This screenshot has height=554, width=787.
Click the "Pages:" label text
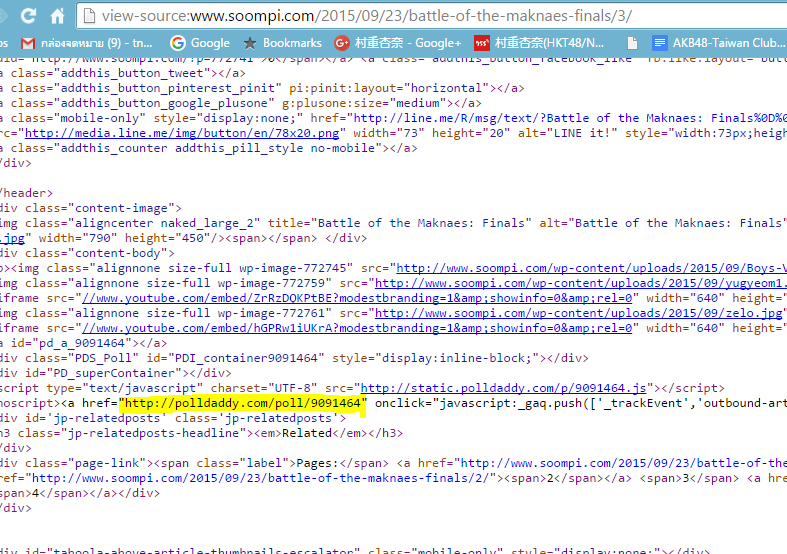tap(318, 463)
